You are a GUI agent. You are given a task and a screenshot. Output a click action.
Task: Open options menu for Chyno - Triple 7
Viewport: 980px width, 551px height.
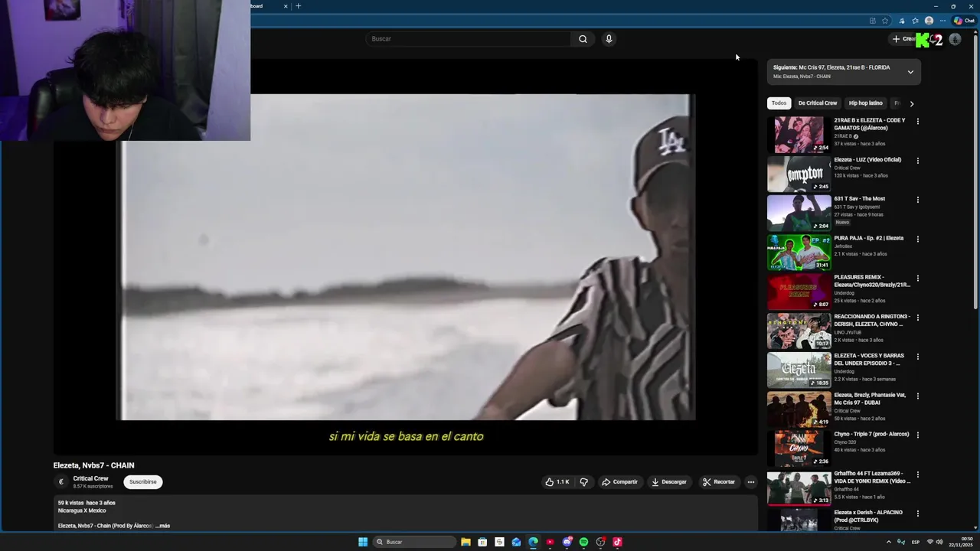[918, 435]
